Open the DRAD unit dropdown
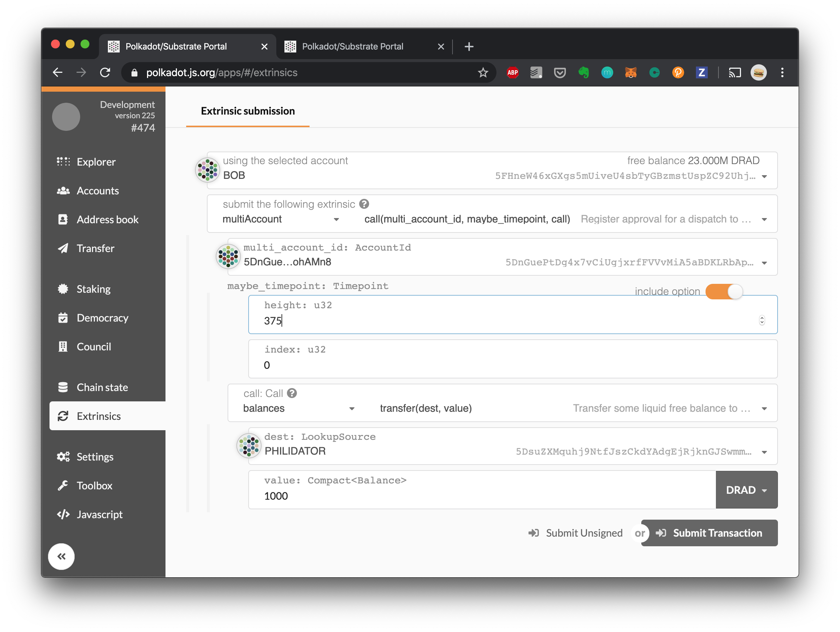Viewport: 840px width, 632px height. pyautogui.click(x=746, y=490)
